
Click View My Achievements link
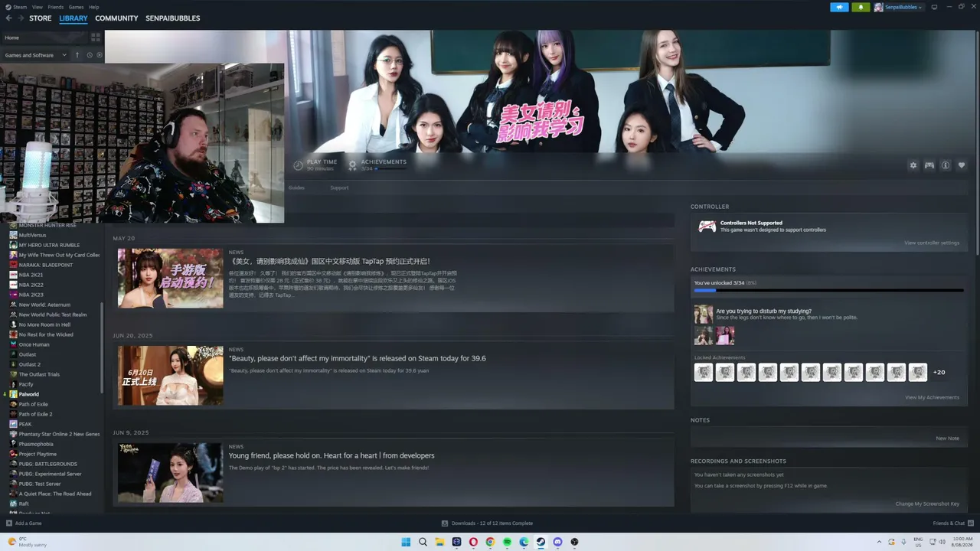tap(932, 397)
